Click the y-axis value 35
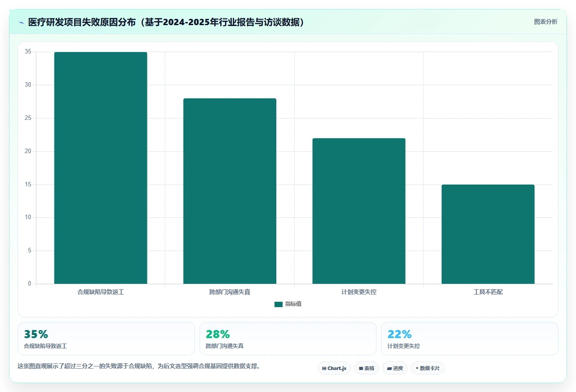The height and width of the screenshot is (392, 576). click(28, 52)
